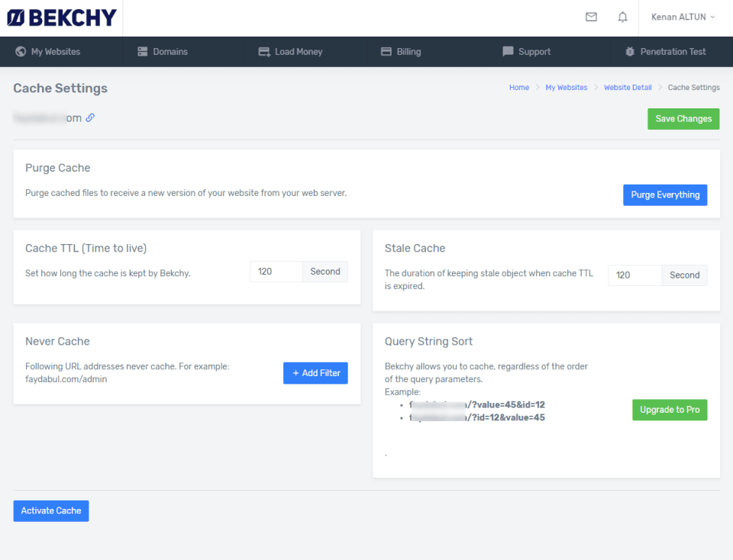
Task: Click the globe icon beside My Websites
Action: point(21,51)
